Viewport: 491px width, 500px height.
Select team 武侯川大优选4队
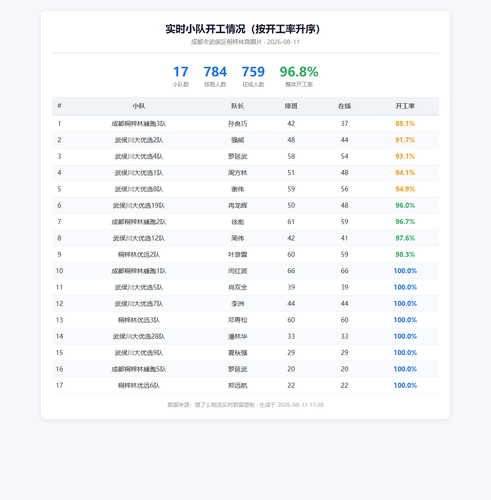point(139,156)
